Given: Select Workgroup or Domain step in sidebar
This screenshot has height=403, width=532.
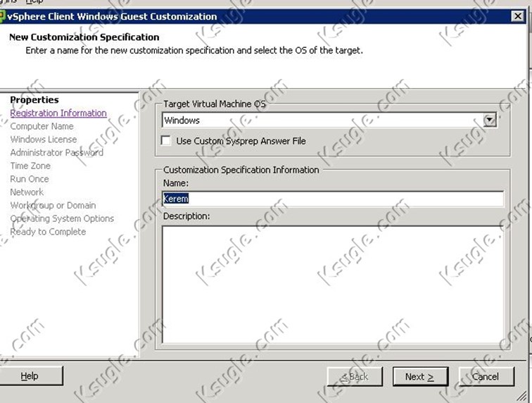Looking at the screenshot, I should 53,206.
